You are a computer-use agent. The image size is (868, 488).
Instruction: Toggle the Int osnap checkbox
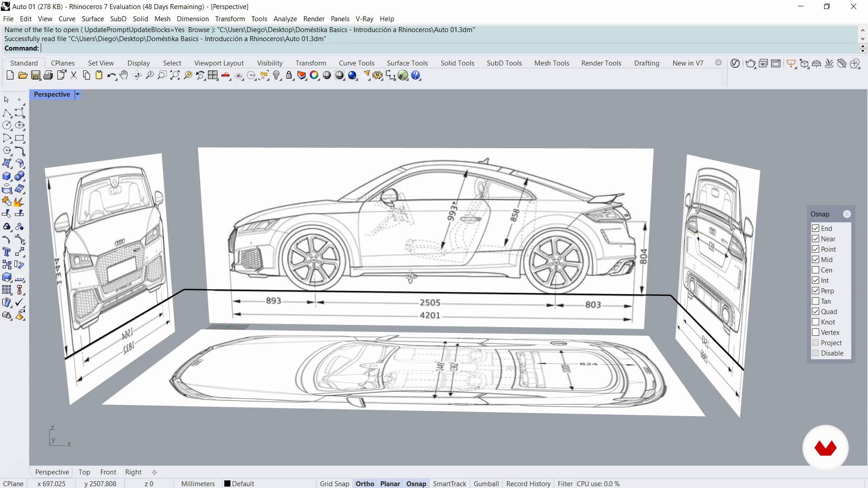coord(816,281)
